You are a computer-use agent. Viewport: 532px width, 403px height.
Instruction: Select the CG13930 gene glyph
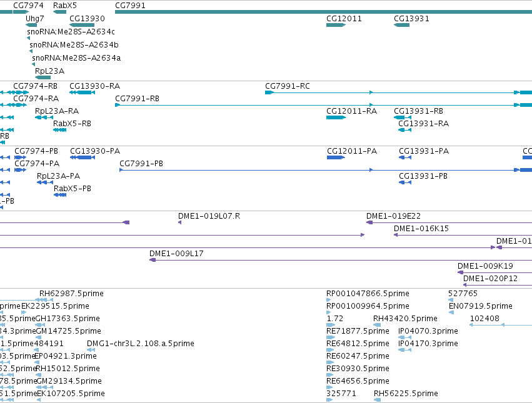[82, 25]
